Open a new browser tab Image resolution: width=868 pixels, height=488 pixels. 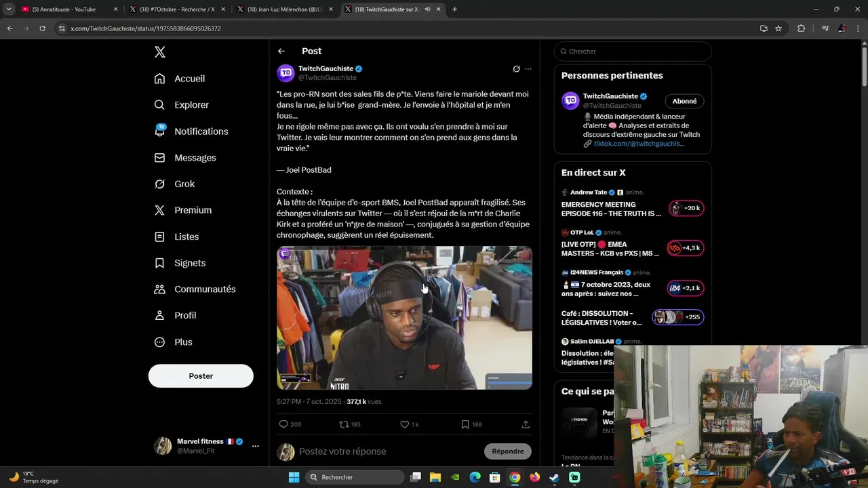click(x=454, y=9)
